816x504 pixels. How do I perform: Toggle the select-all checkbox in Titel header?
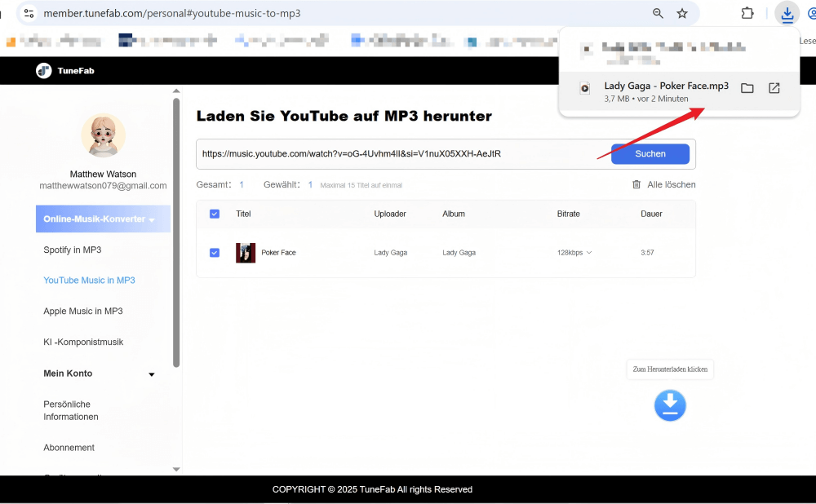pyautogui.click(x=215, y=214)
